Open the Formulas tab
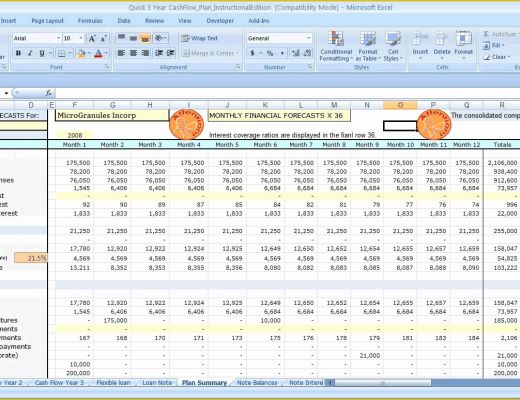520x400 pixels. pyautogui.click(x=90, y=21)
